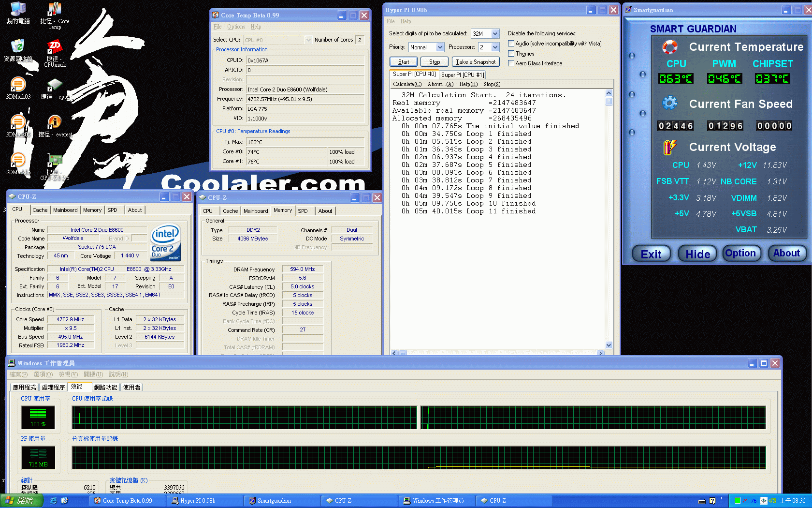This screenshot has height=508, width=812.
Task: Click the Exit button in Smart Guardian
Action: coord(651,254)
